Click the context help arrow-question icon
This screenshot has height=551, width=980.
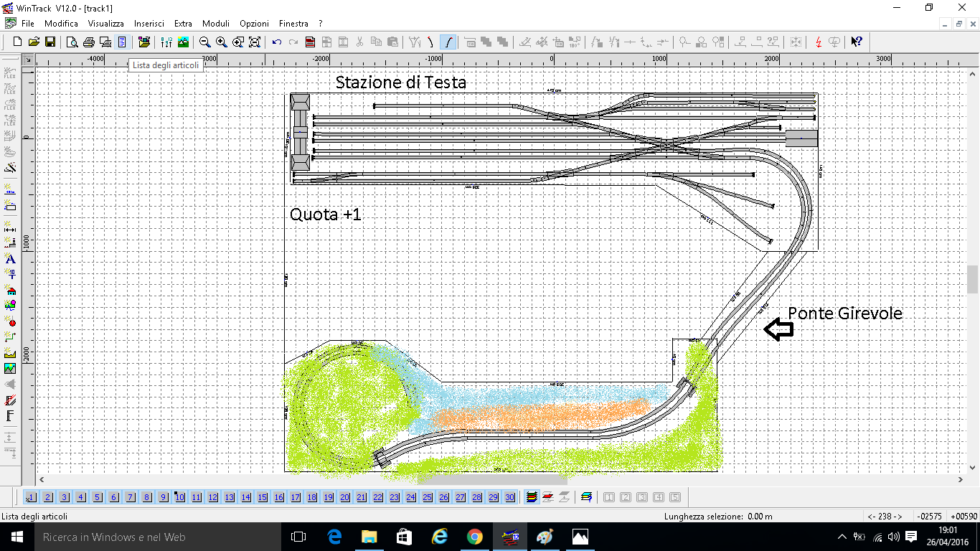856,42
